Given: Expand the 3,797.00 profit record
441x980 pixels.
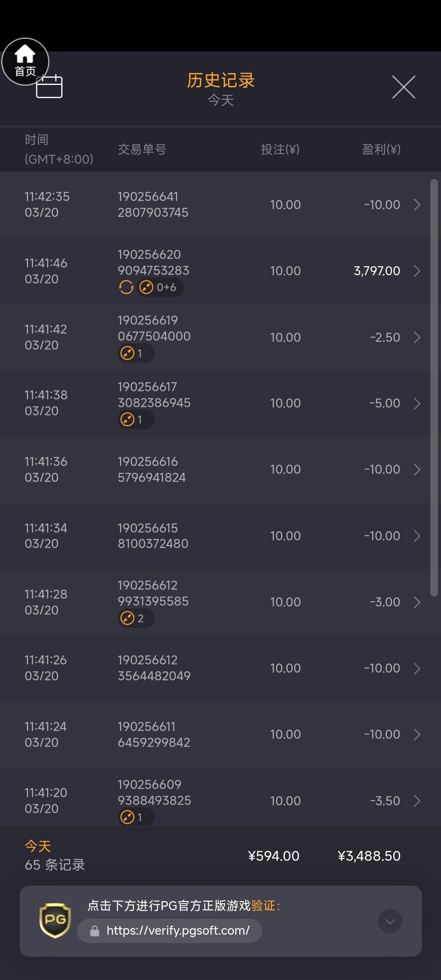Looking at the screenshot, I should click(417, 271).
